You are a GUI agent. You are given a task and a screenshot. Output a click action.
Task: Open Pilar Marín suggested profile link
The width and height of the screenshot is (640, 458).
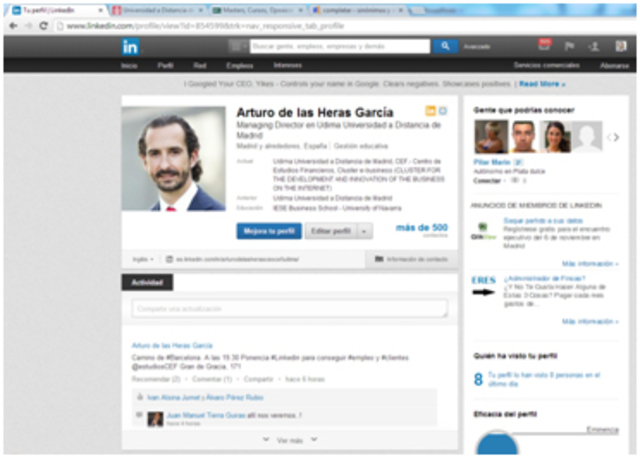click(492, 162)
